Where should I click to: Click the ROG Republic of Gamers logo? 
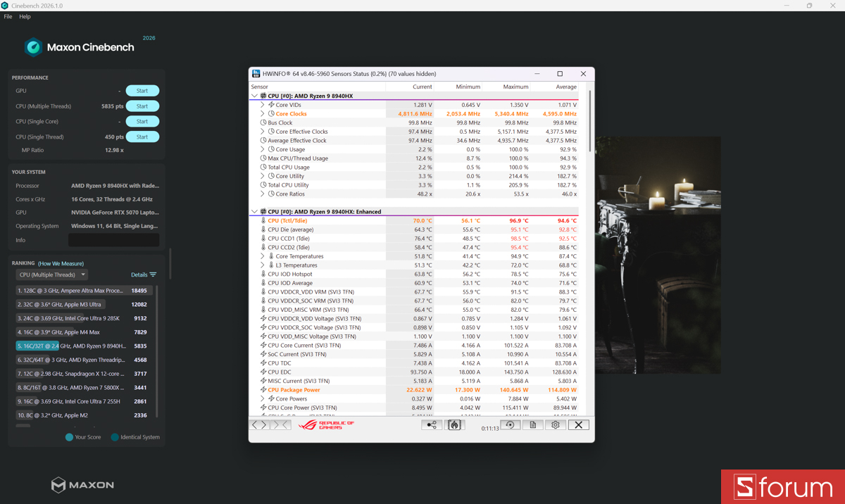327,424
